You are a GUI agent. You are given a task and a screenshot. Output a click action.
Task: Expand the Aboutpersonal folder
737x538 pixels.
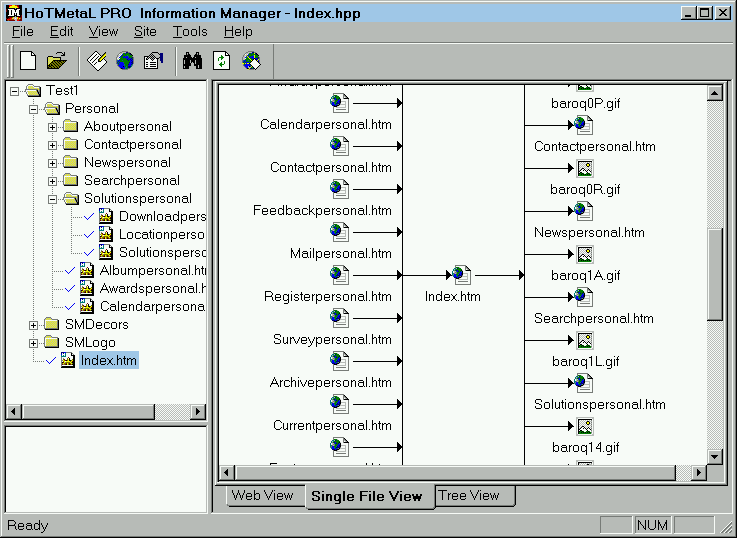tap(52, 127)
